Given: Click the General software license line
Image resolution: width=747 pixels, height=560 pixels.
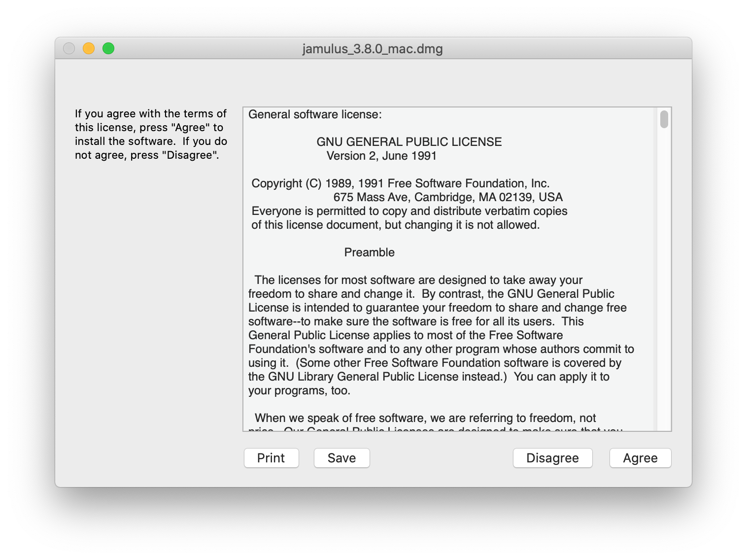Looking at the screenshot, I should pos(315,114).
